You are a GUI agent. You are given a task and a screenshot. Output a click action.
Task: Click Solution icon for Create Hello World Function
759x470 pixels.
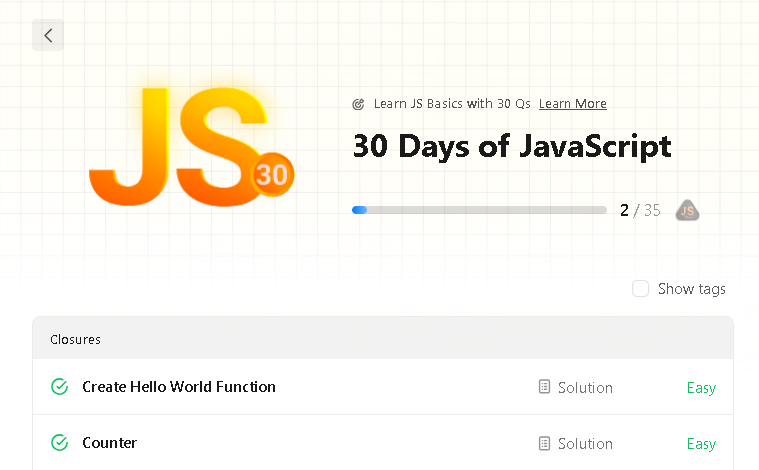(545, 387)
